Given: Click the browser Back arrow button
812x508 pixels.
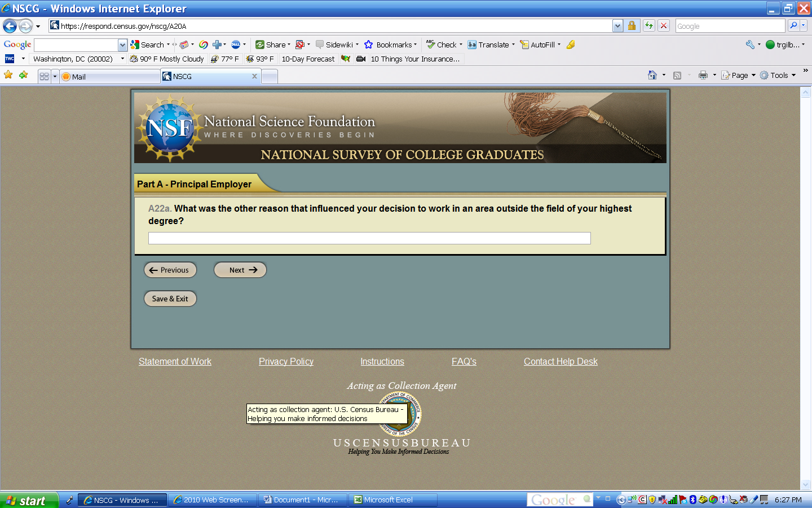Looking at the screenshot, I should (x=10, y=26).
